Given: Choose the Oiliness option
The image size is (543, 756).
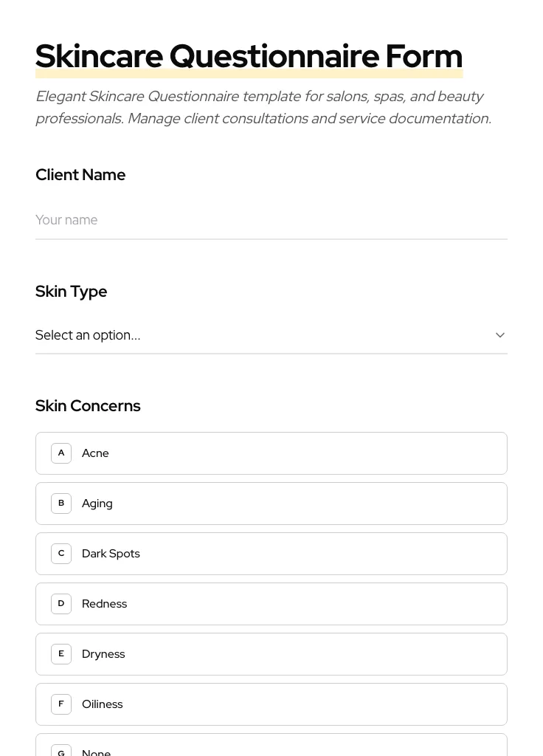Looking at the screenshot, I should pos(271,704).
